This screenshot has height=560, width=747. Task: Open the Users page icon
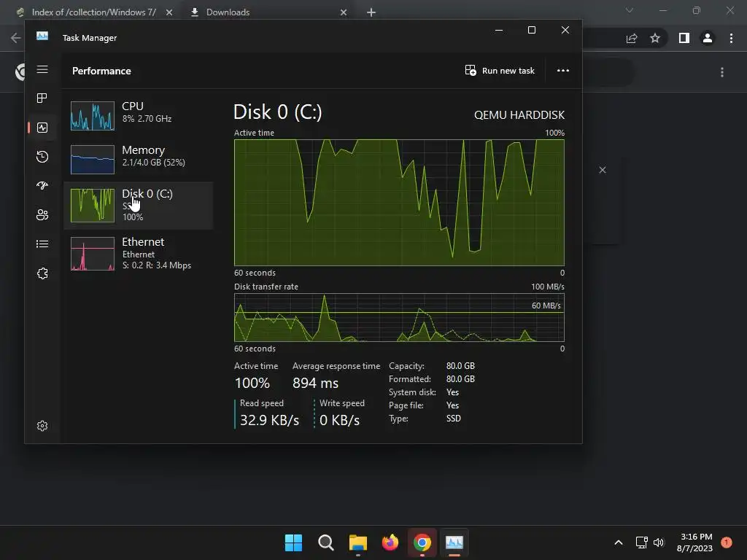(x=42, y=215)
